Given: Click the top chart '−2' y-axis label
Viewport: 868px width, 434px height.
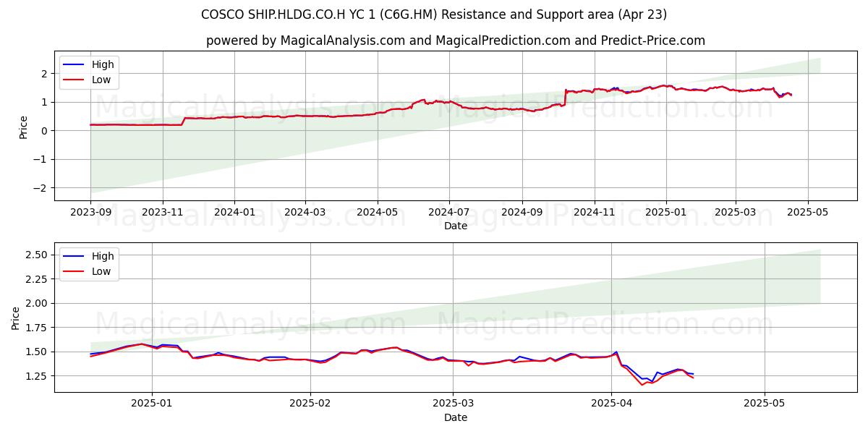Looking at the screenshot, I should tap(42, 188).
